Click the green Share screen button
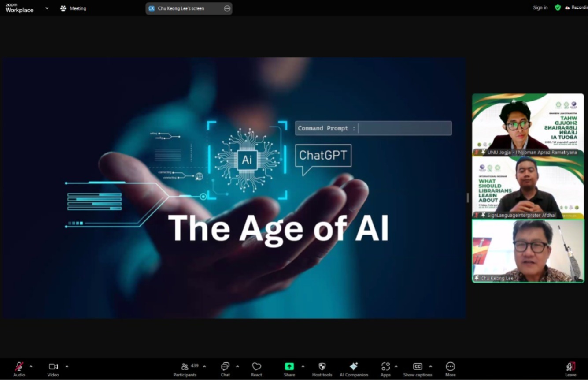The width and height of the screenshot is (588, 380). [289, 369]
